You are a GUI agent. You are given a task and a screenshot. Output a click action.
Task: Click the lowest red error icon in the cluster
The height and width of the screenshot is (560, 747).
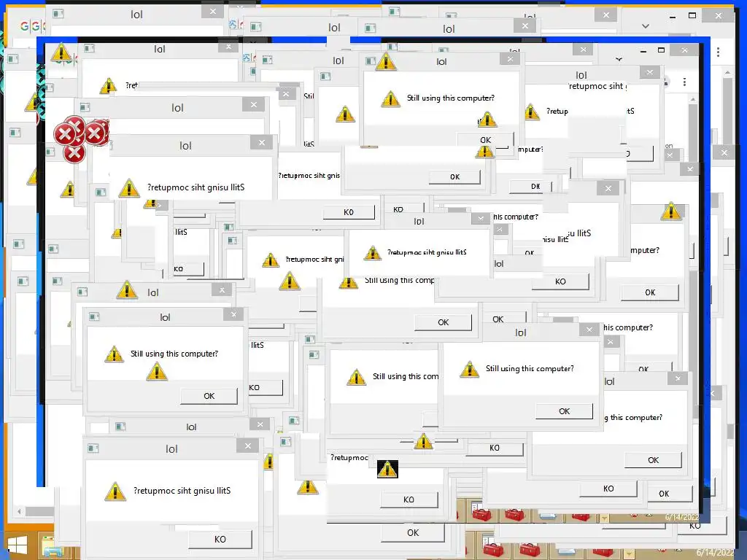[x=74, y=153]
